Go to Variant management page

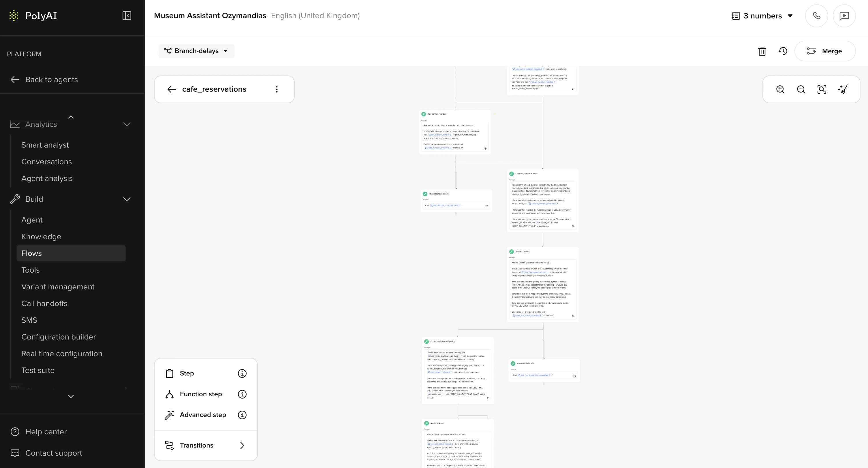click(x=58, y=287)
